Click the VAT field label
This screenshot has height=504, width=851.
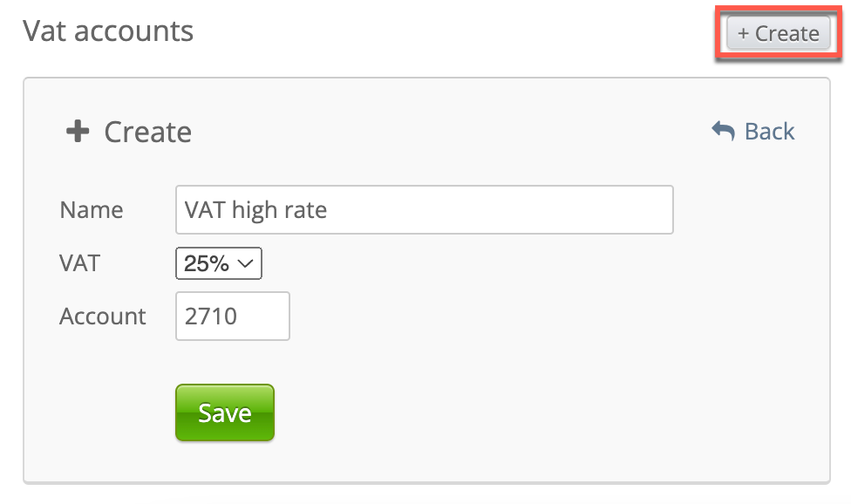pos(79,263)
